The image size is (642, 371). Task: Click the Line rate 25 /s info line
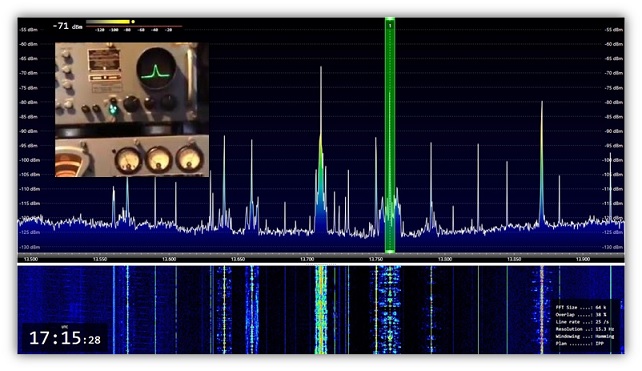click(x=582, y=322)
